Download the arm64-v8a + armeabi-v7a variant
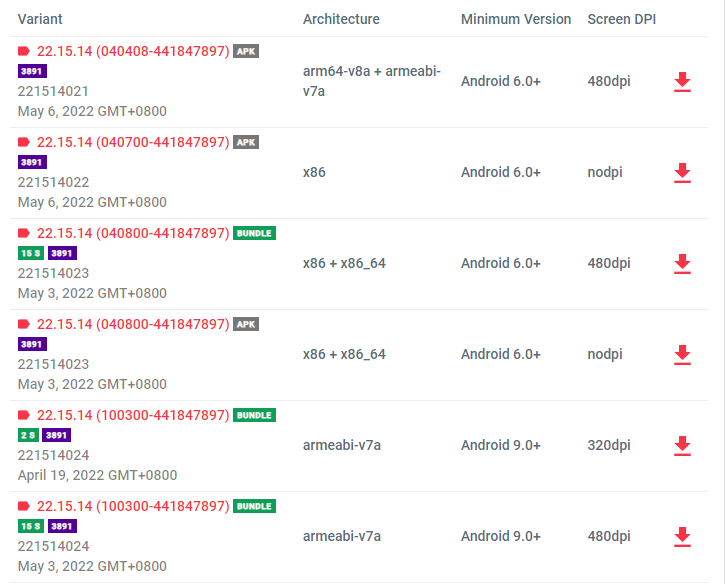Screen dimensions: 725x584 pyautogui.click(x=682, y=82)
